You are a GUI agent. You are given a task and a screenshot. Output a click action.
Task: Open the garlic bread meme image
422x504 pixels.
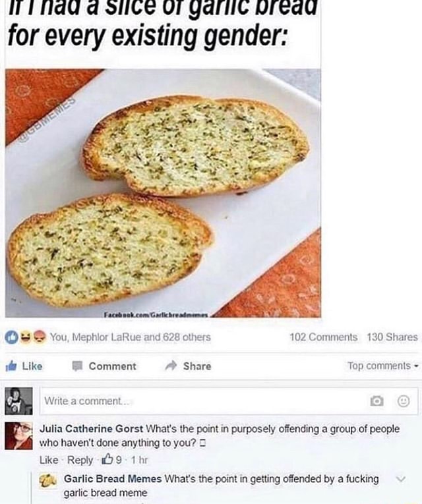click(163, 193)
